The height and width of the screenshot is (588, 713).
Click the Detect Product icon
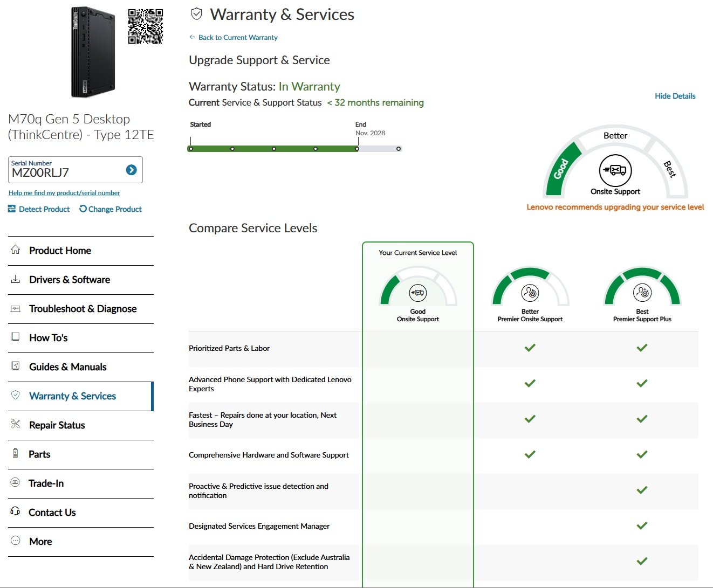(x=12, y=209)
